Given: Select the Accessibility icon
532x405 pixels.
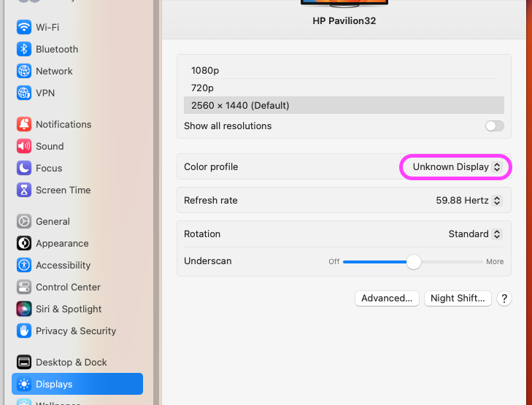Looking at the screenshot, I should click(x=24, y=265).
